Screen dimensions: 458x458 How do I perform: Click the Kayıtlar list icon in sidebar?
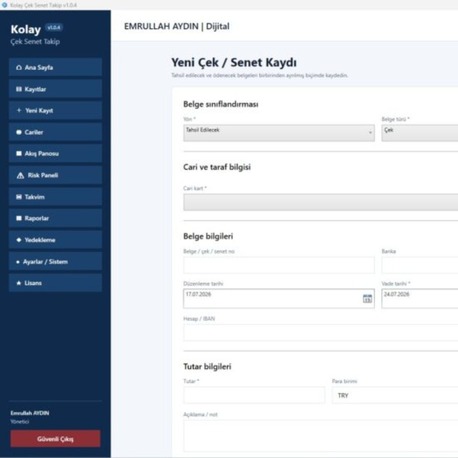pos(19,89)
